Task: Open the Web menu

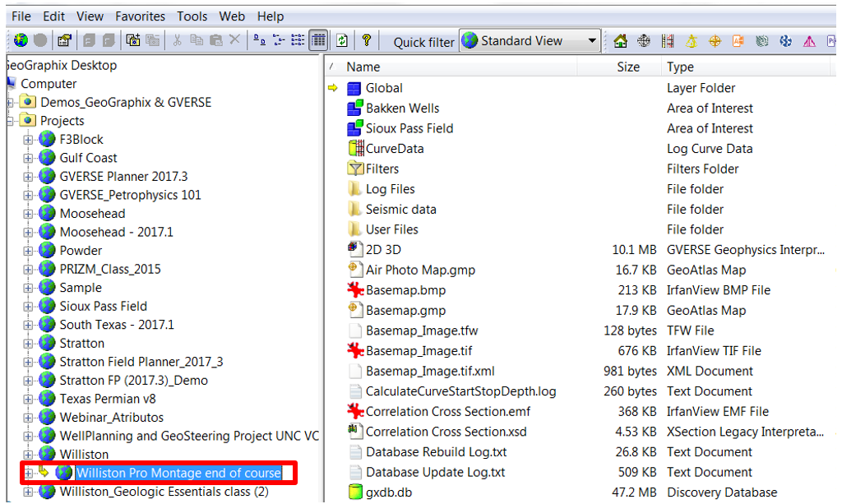Action: click(232, 16)
